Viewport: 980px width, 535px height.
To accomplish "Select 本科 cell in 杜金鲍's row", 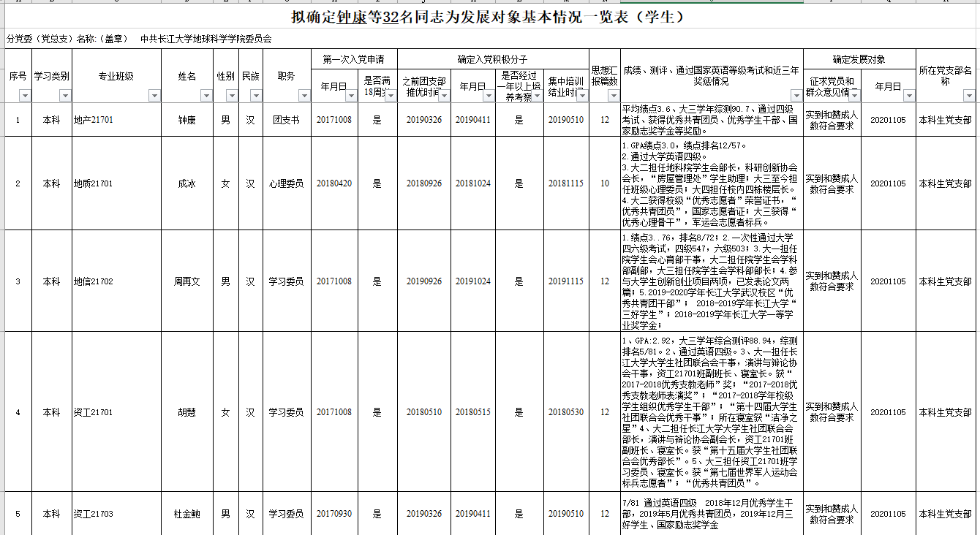I will [51, 514].
